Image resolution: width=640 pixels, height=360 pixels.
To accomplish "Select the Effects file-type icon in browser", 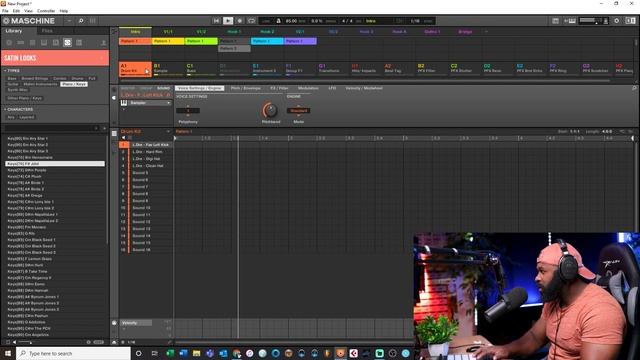I will coord(56,42).
